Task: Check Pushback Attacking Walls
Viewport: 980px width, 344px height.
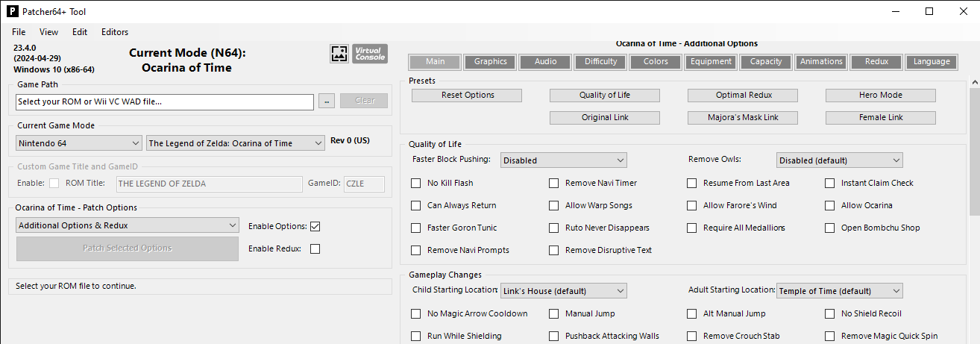Action: (554, 336)
